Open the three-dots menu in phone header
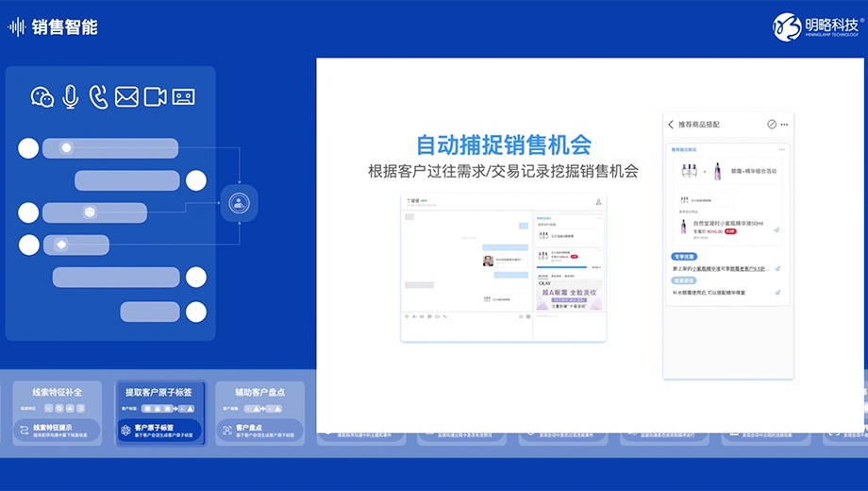 click(x=784, y=125)
